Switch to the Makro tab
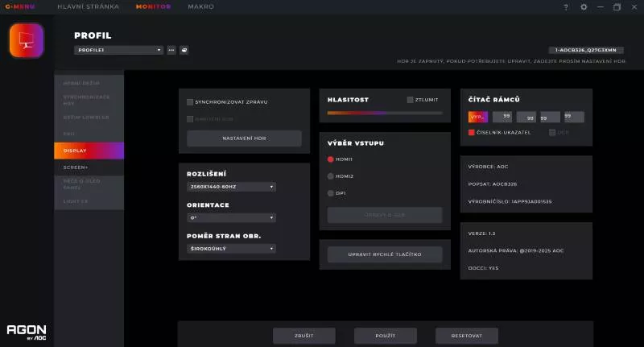Image resolution: width=644 pixels, height=347 pixels. click(200, 6)
